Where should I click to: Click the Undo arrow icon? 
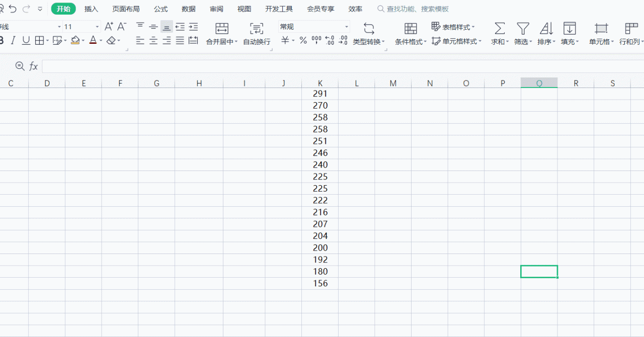tap(13, 9)
